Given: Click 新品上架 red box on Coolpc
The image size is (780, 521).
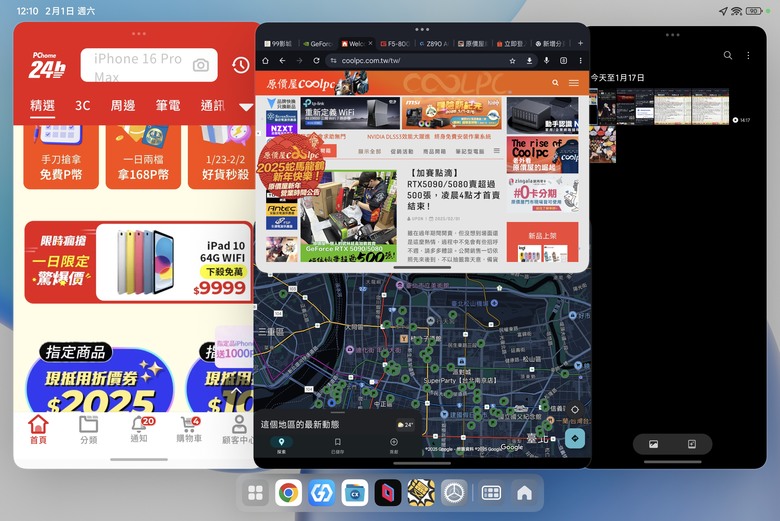Looking at the screenshot, I should click(x=542, y=241).
